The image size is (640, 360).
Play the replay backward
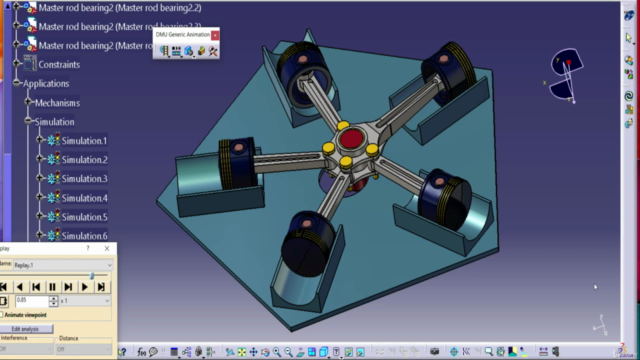20,287
